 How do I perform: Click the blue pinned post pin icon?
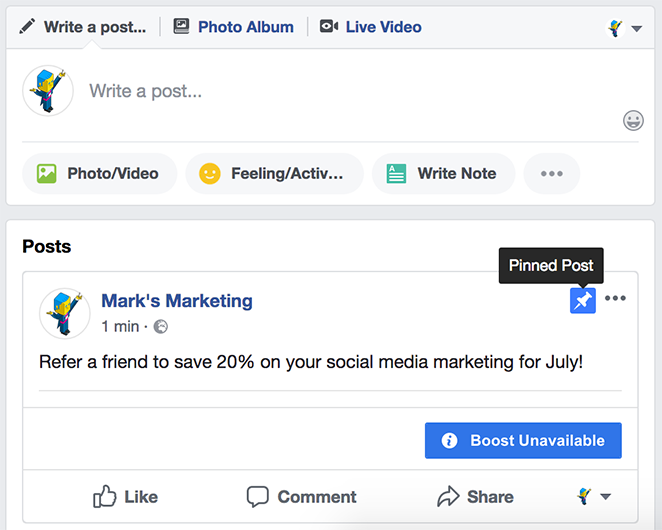click(x=583, y=301)
